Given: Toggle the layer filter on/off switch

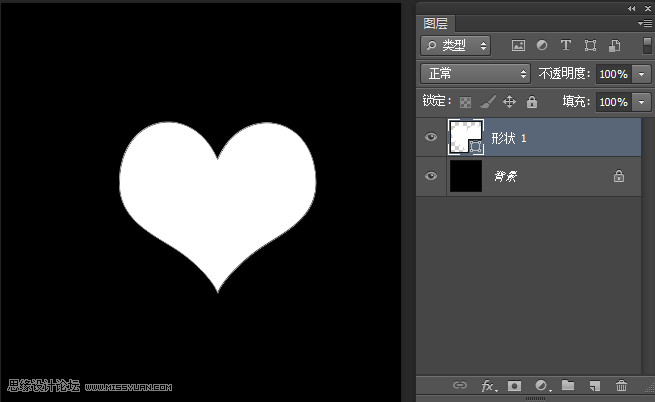Looking at the screenshot, I should 646,45.
